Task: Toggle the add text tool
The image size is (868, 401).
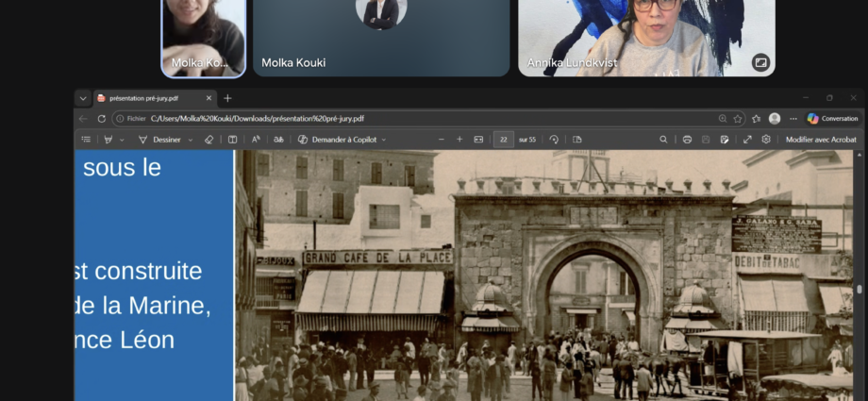Action: pyautogui.click(x=232, y=140)
